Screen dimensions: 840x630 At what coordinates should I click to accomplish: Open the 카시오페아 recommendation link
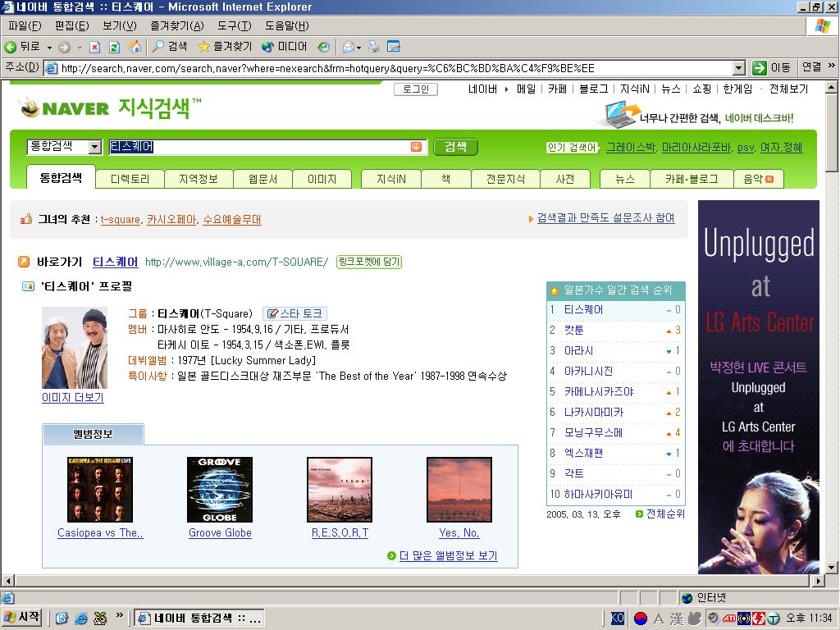point(171,220)
